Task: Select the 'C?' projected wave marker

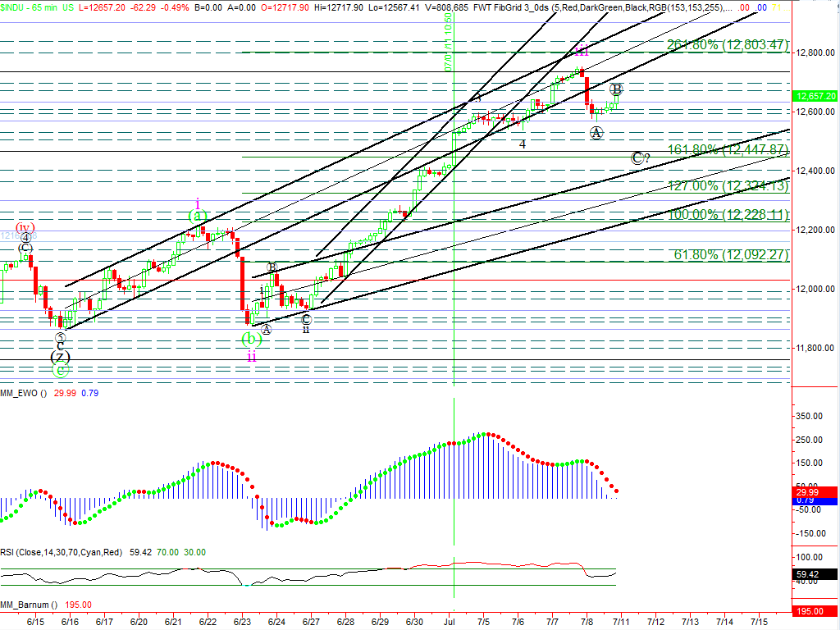Action: click(x=640, y=157)
